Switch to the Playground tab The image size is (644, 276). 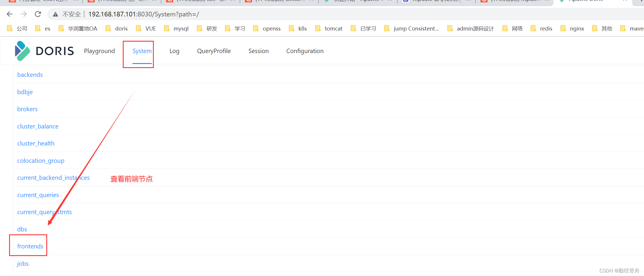[99, 51]
